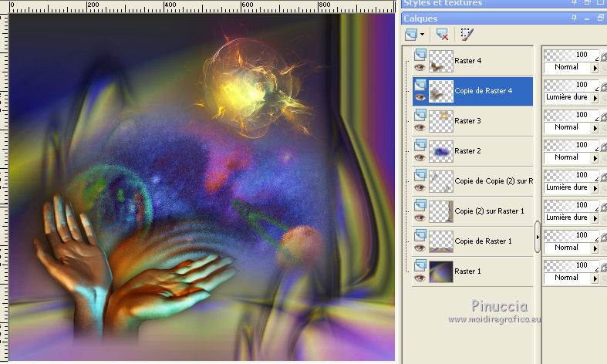Click opacity slider of Copie de Raster 4

571,85
